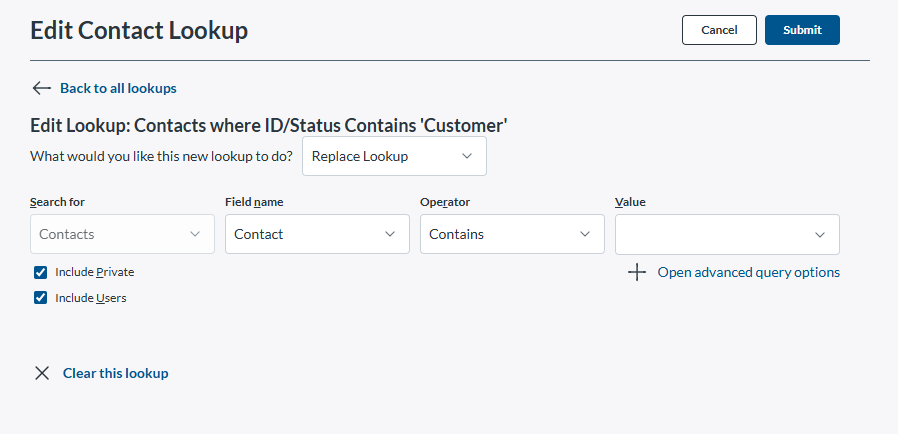The width and height of the screenshot is (898, 434).
Task: Go back to all lookups link
Action: tap(118, 88)
